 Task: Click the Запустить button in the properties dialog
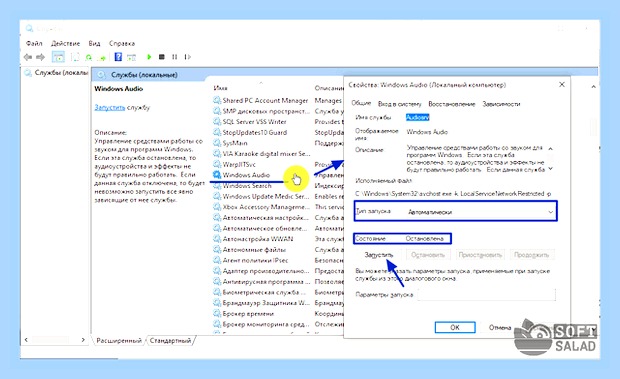pyautogui.click(x=379, y=255)
